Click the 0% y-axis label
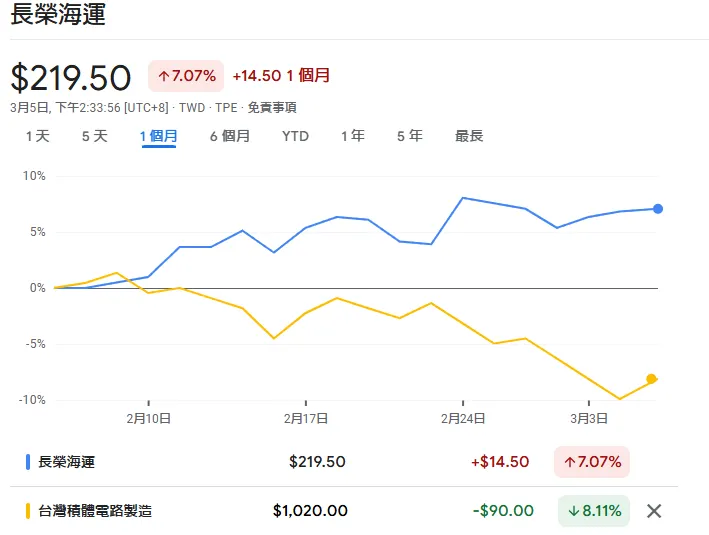The width and height of the screenshot is (709, 535). [x=38, y=288]
